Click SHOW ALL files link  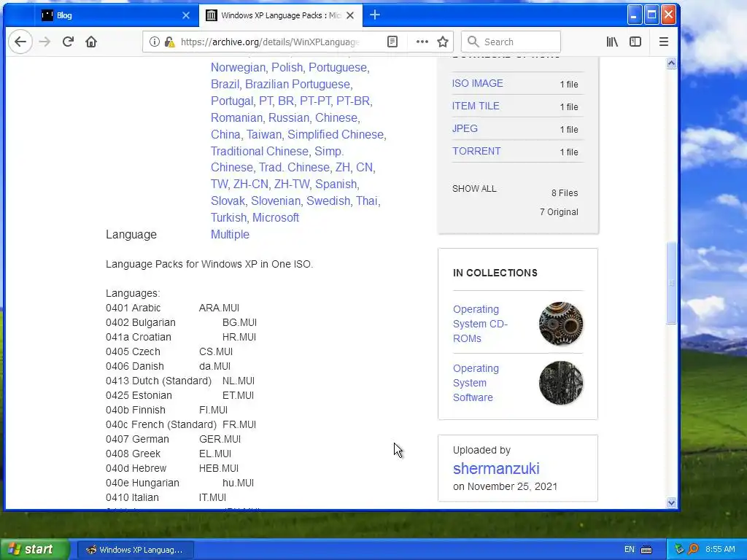[474, 189]
